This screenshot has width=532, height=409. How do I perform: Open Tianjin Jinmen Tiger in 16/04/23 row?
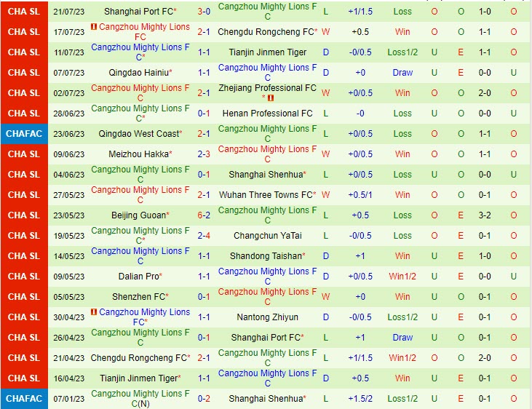point(139,378)
